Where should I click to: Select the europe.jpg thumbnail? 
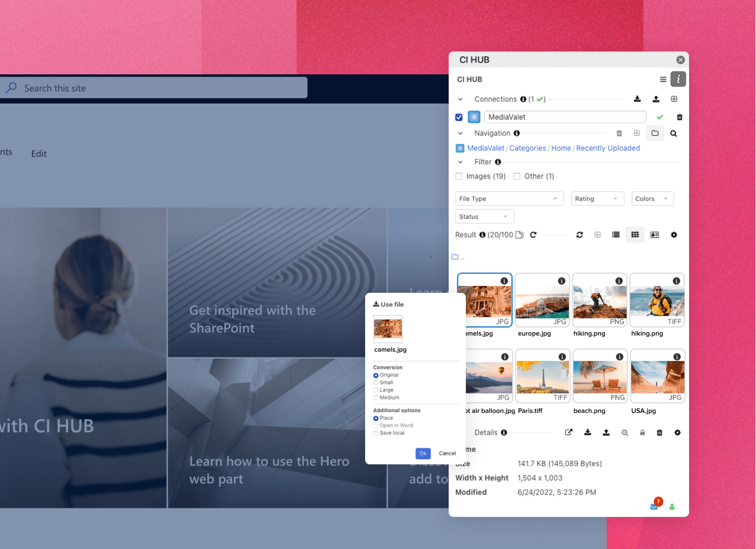click(542, 300)
